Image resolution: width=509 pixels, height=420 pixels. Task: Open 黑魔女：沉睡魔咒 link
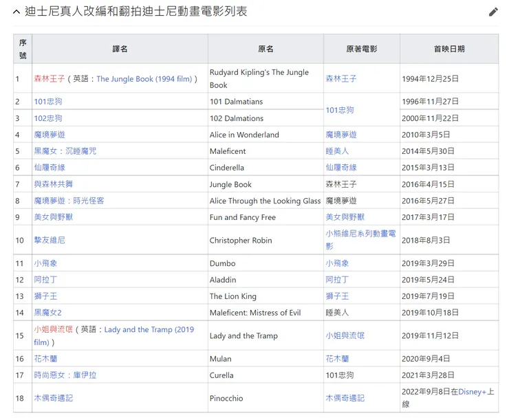click(65, 151)
